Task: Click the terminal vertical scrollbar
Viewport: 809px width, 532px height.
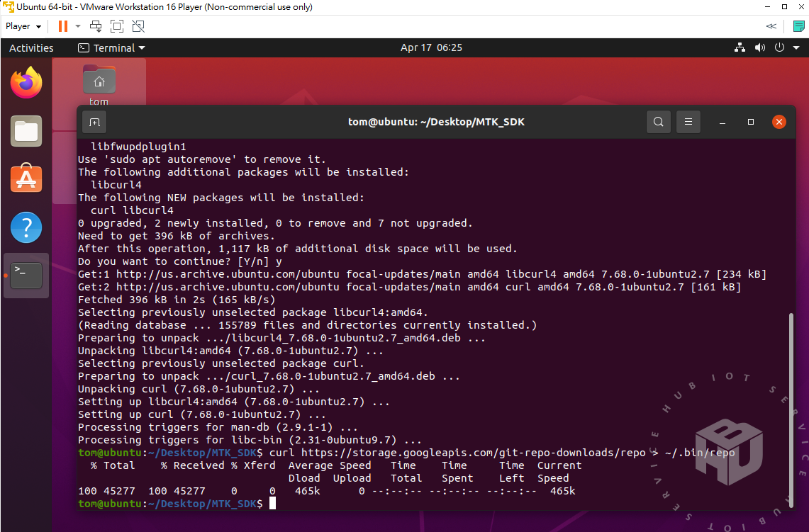Action: (791, 410)
